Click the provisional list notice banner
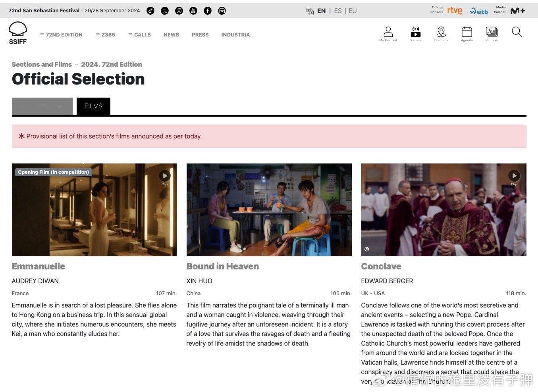The image size is (538, 392). 269,136
